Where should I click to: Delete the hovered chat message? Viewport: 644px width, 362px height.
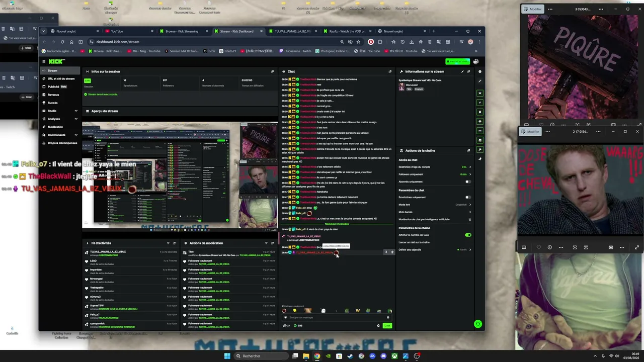[x=392, y=252]
